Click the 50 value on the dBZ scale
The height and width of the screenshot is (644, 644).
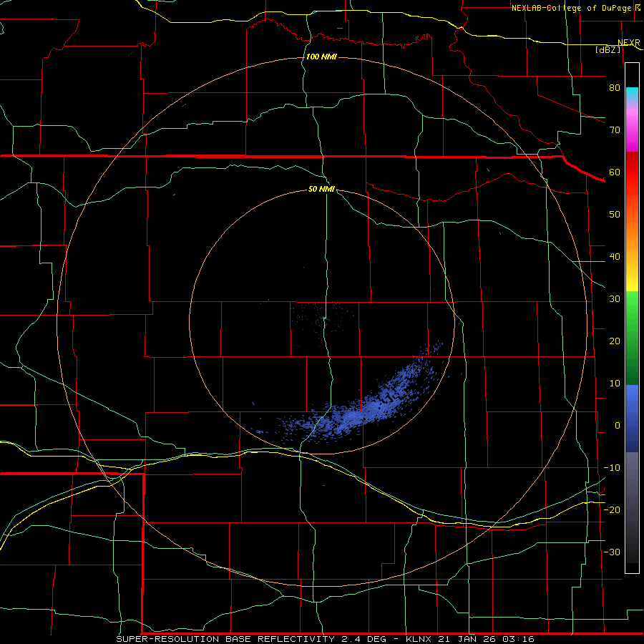coord(615,215)
